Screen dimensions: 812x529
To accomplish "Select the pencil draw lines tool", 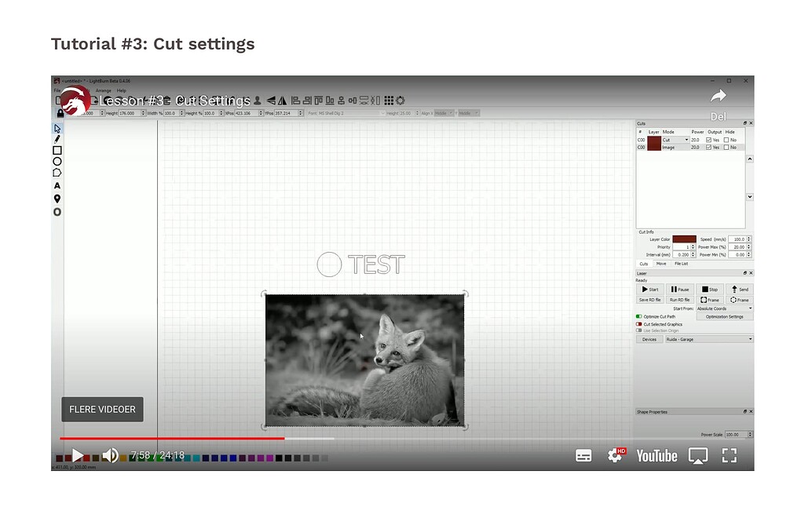I will tap(57, 139).
